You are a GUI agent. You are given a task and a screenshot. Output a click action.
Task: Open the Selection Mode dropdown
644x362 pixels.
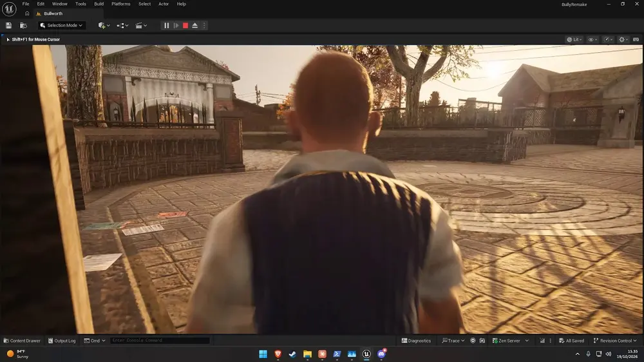pos(62,26)
